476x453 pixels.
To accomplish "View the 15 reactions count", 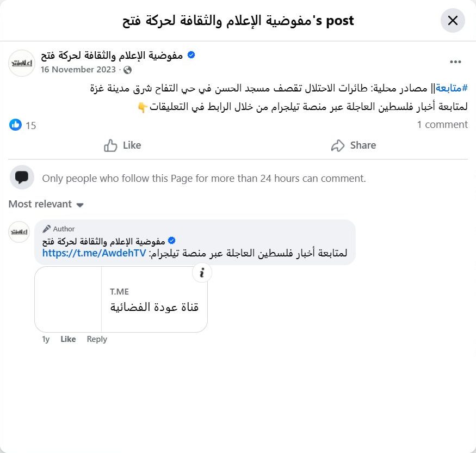I will pos(30,126).
